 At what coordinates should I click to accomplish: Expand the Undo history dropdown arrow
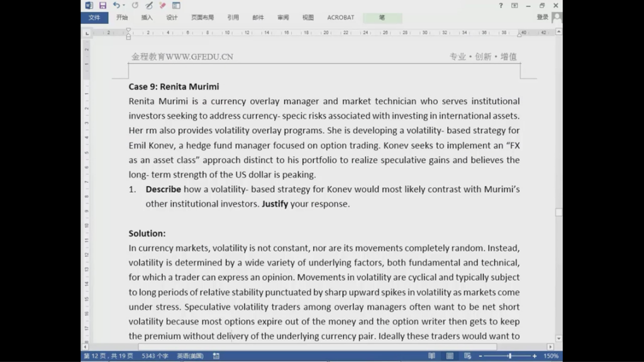pos(124,6)
